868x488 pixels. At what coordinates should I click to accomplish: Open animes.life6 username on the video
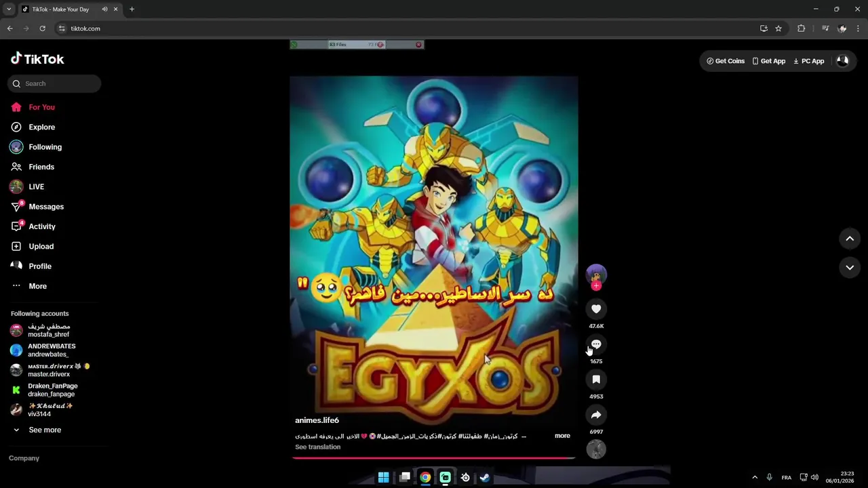click(317, 420)
